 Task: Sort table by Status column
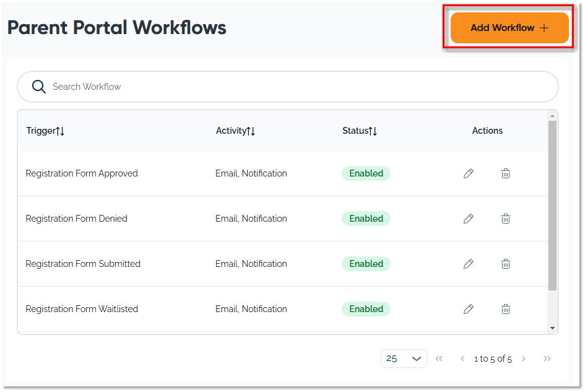click(360, 131)
